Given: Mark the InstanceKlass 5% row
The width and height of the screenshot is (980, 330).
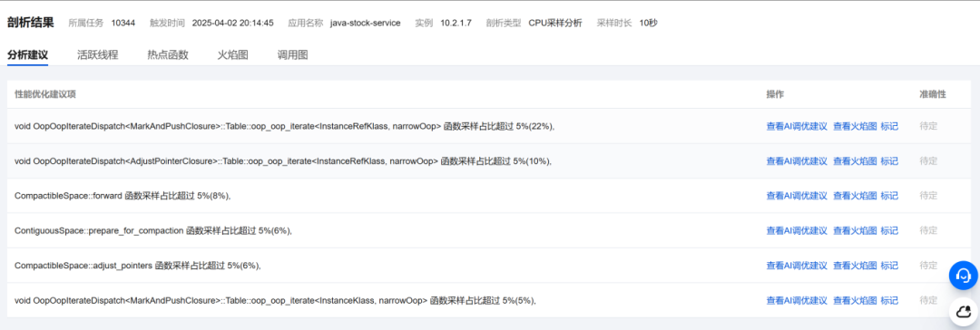Looking at the screenshot, I should point(889,301).
